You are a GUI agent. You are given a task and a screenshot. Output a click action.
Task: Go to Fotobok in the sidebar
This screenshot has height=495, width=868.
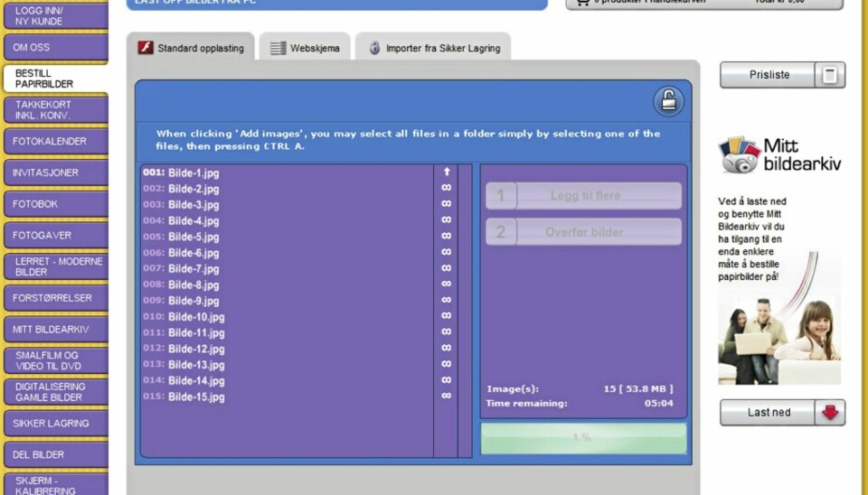pyautogui.click(x=54, y=204)
